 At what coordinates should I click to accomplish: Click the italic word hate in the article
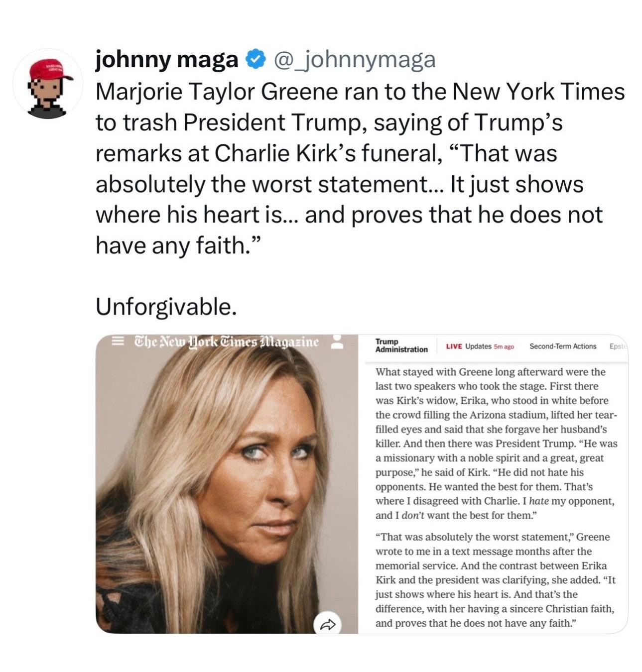tap(539, 501)
